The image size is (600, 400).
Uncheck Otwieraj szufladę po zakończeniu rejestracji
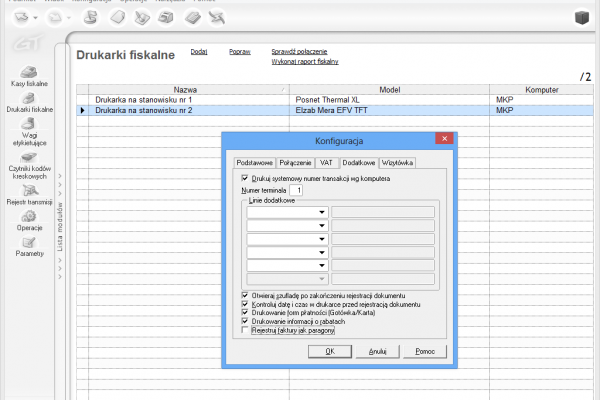click(x=246, y=295)
